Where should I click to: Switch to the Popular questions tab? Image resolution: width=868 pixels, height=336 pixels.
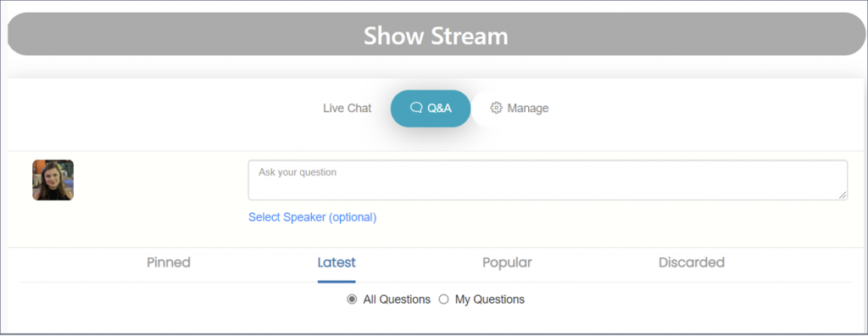(507, 262)
